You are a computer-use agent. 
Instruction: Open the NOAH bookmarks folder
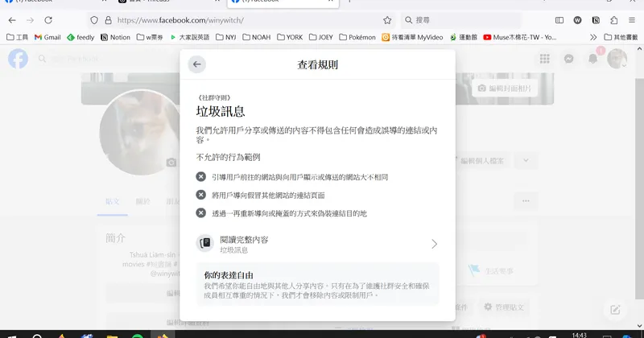click(x=257, y=37)
